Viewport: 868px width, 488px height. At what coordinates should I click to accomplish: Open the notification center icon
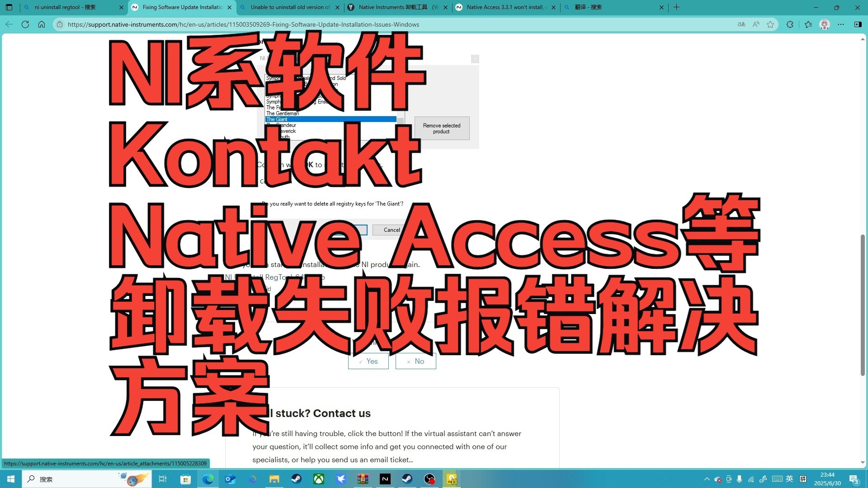pos(854,479)
